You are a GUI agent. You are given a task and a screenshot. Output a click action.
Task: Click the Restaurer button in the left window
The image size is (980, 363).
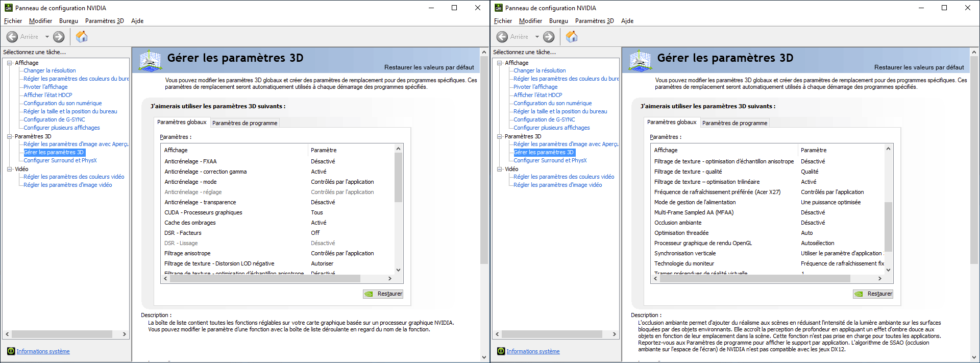[x=383, y=294]
